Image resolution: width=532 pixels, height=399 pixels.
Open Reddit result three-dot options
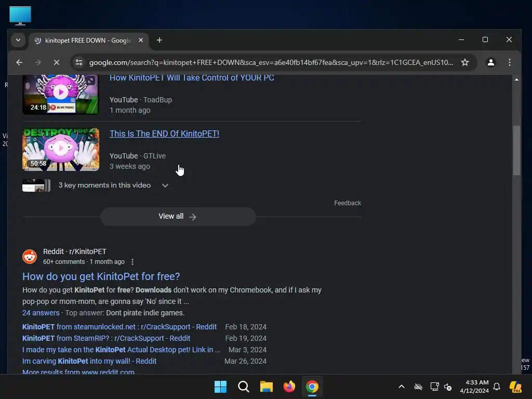click(132, 262)
